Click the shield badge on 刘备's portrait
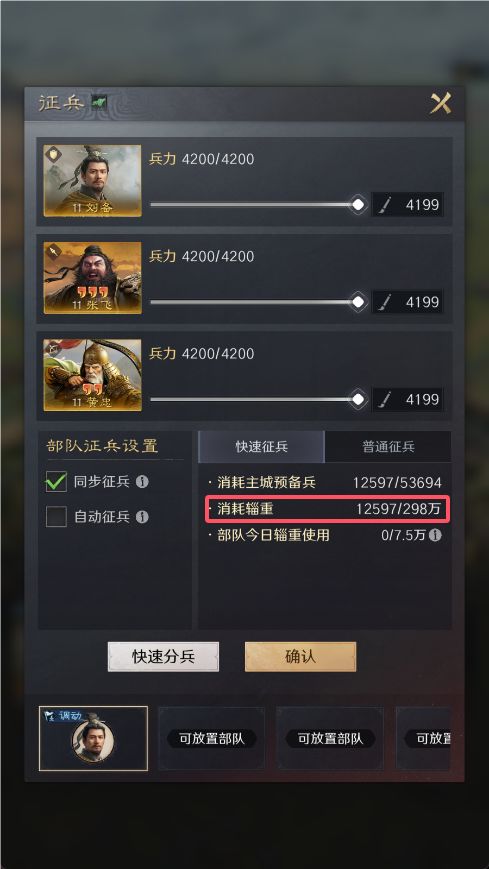Viewport: 489px width, 869px height. point(53,154)
